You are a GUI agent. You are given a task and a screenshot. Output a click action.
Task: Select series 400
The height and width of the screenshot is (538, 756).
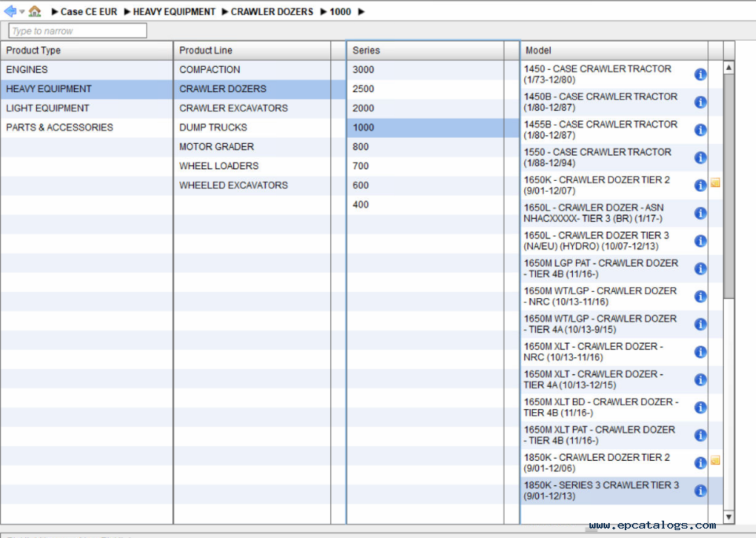point(433,205)
